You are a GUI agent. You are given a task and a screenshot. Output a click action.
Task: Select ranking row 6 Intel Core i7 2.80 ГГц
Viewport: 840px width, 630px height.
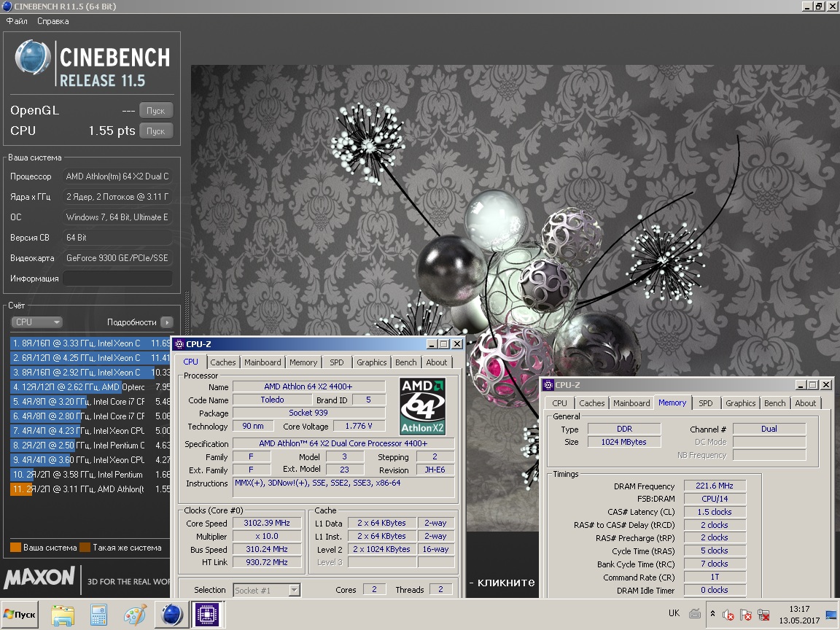pos(90,416)
